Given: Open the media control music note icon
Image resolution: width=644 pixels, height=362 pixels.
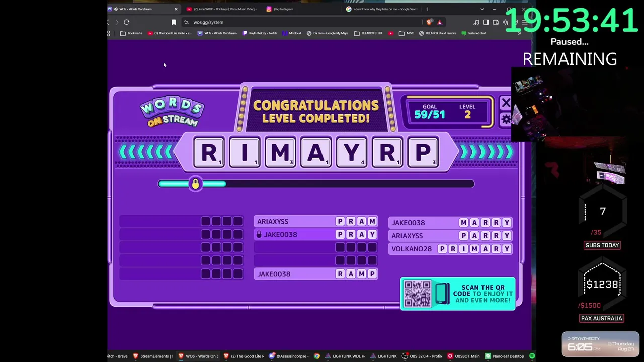Looking at the screenshot, I should click(476, 22).
